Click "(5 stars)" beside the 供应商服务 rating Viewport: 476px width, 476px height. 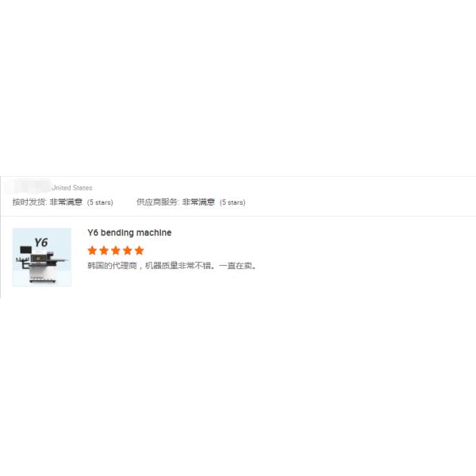pyautogui.click(x=232, y=202)
